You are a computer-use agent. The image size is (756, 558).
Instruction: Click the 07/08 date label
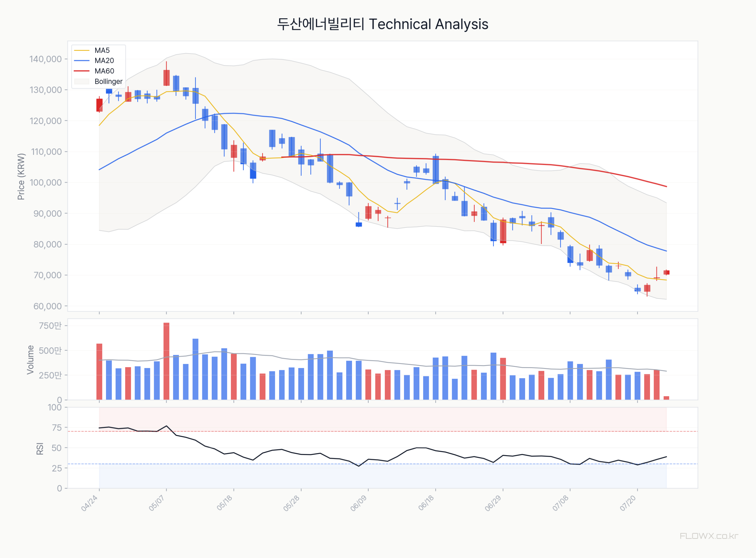[561, 503]
